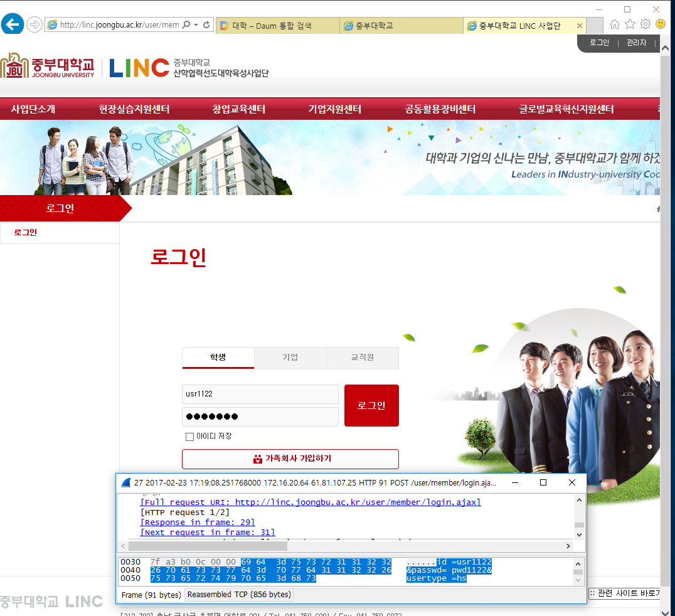Open the browser Home icon

pyautogui.click(x=615, y=24)
